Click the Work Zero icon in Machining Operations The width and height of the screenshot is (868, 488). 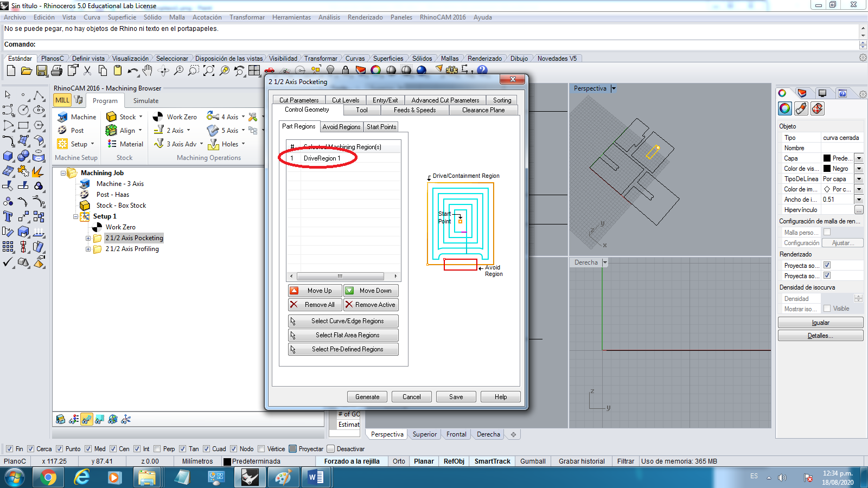tap(158, 117)
